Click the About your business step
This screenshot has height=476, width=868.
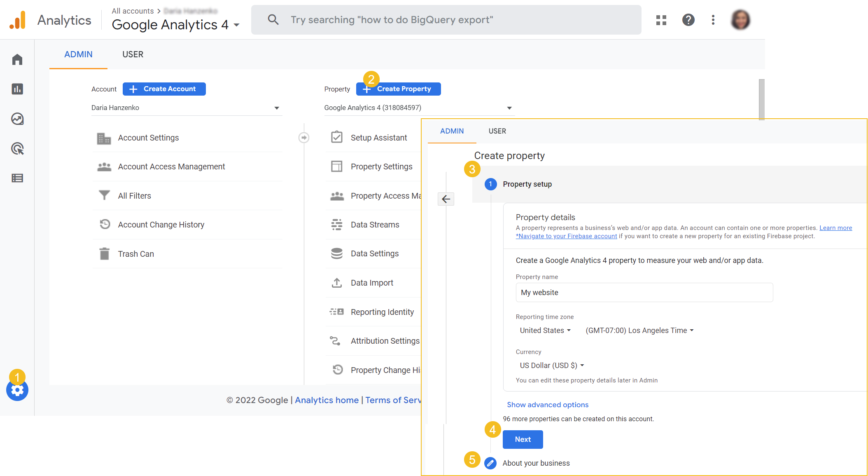pos(535,462)
